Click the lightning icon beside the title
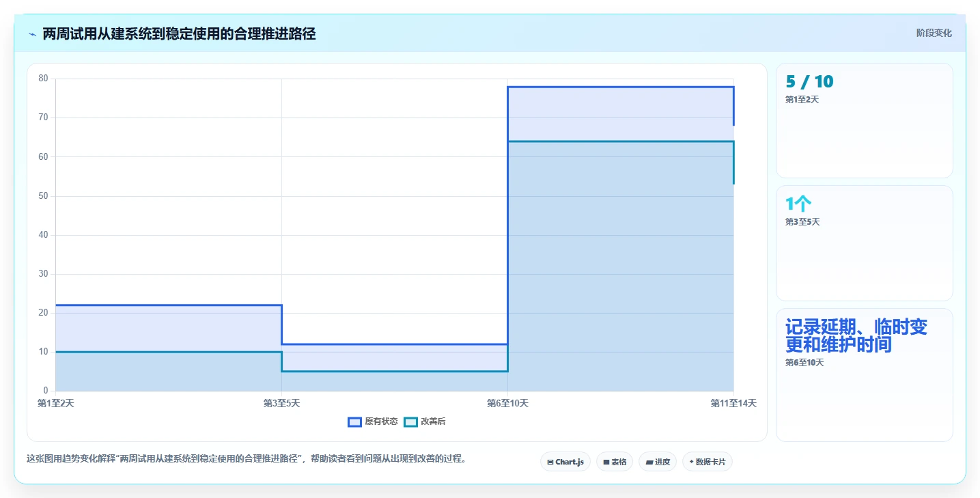This screenshot has height=498, width=980. coord(32,34)
